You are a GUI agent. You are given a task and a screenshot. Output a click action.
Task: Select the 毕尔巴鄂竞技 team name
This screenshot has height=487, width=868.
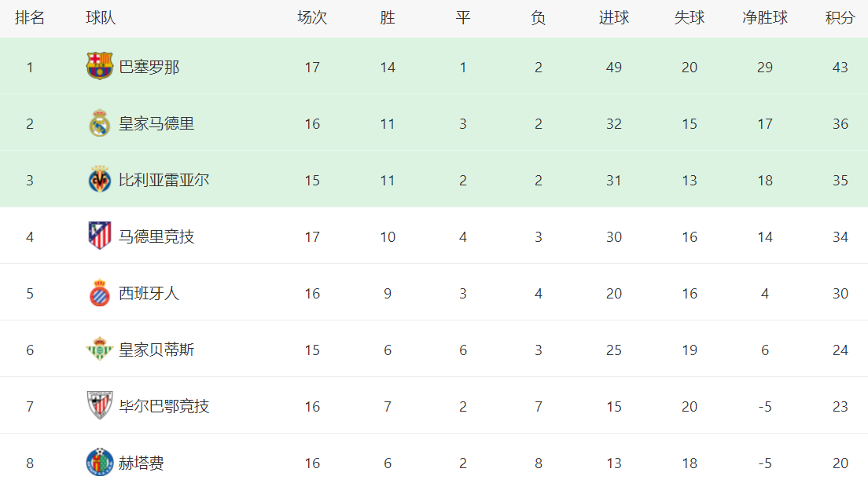pyautogui.click(x=164, y=407)
